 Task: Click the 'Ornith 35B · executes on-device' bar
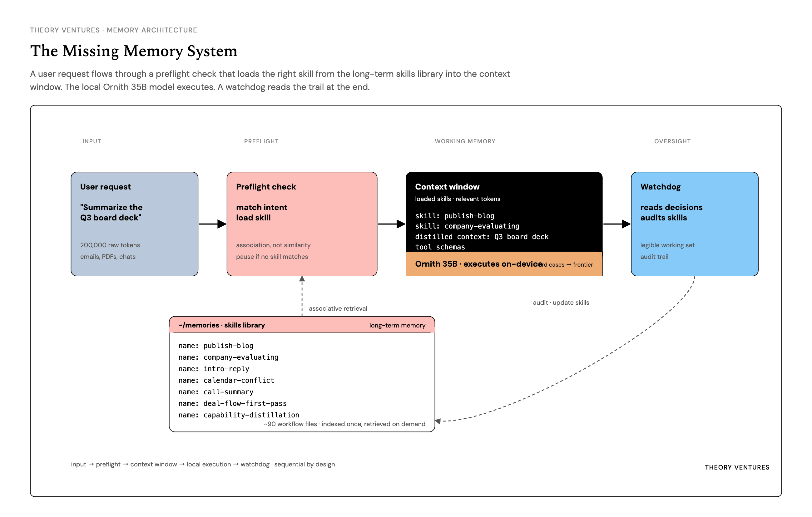[x=504, y=264]
